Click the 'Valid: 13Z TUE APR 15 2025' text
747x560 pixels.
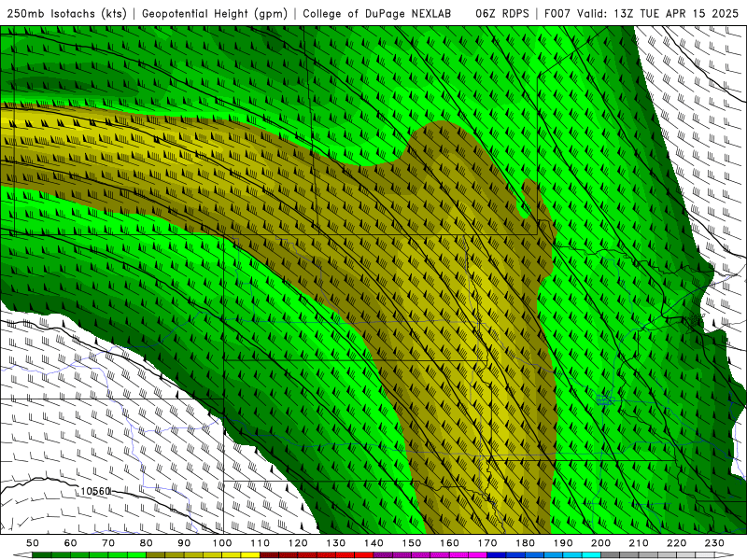click(x=658, y=13)
